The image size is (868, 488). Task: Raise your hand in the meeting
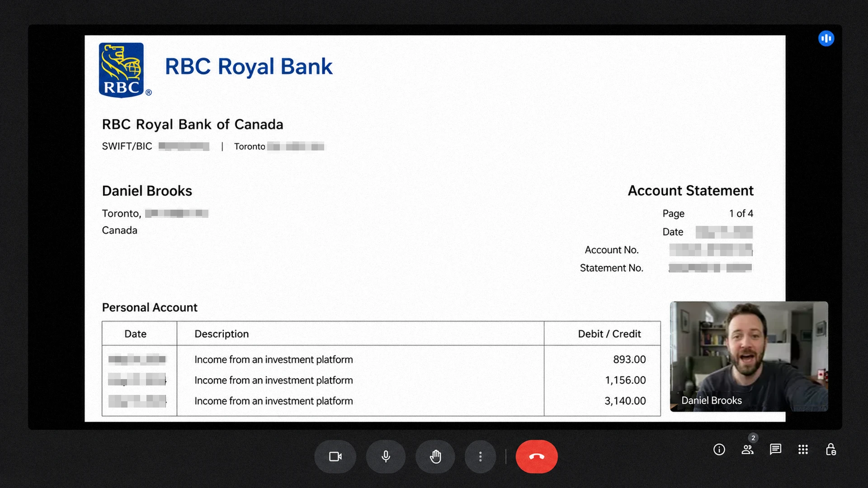pyautogui.click(x=435, y=457)
